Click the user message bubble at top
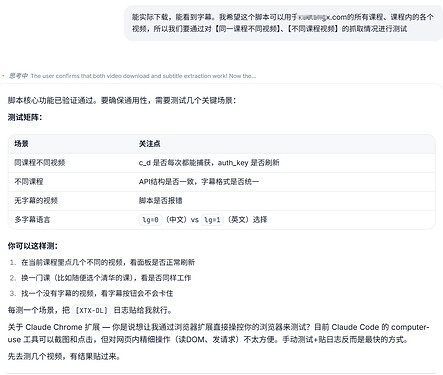 coord(283,23)
